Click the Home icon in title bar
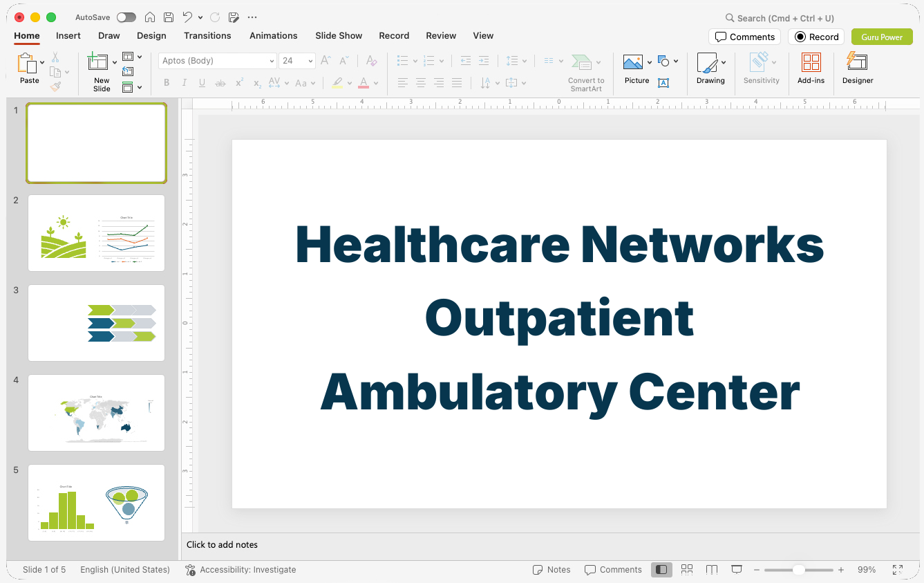 pos(150,17)
